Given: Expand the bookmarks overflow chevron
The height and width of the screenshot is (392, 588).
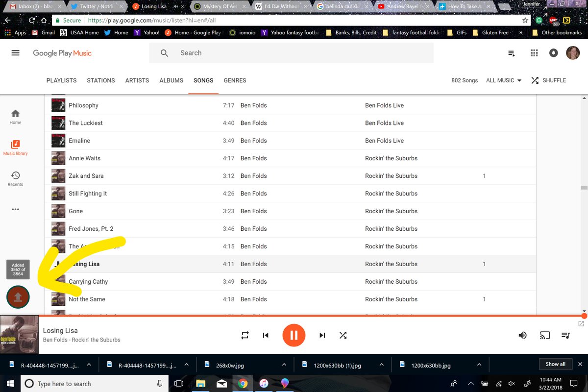Looking at the screenshot, I should click(x=521, y=33).
